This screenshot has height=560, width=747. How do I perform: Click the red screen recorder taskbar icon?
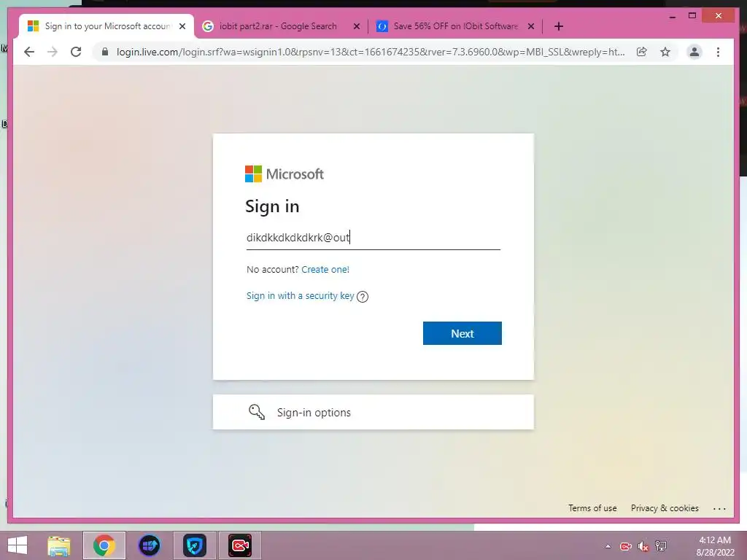pos(240,545)
